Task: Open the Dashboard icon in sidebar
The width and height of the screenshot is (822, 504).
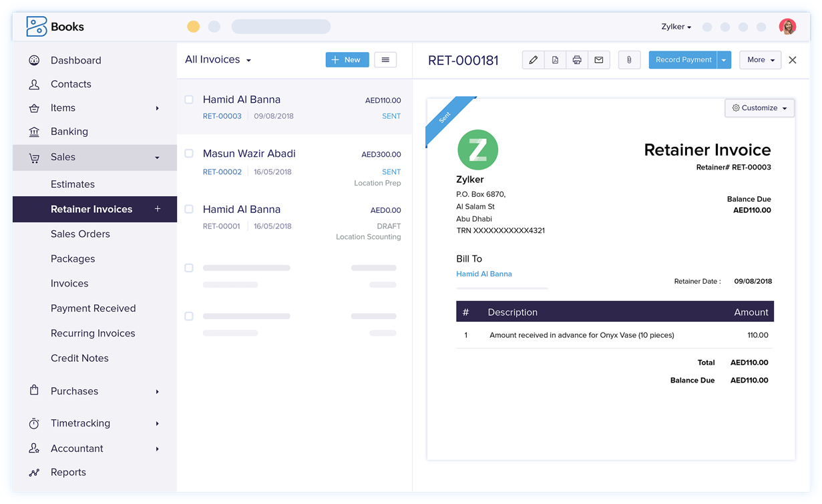Action: coord(34,60)
